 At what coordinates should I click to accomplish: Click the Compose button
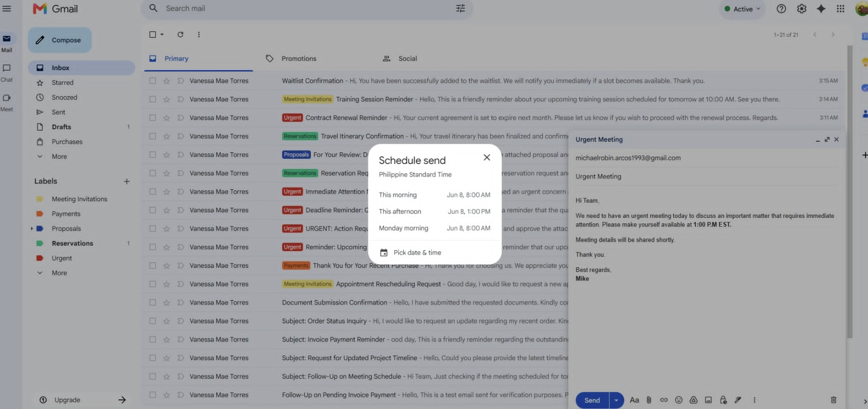(x=60, y=40)
